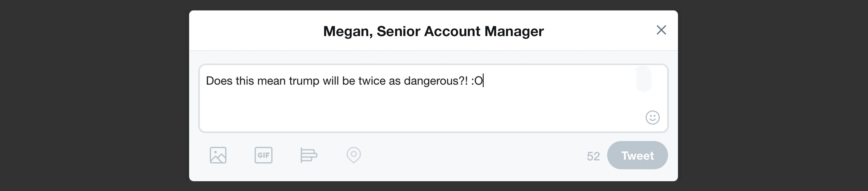
Task: Click the word "twice" in the tweet text
Action: (372, 81)
